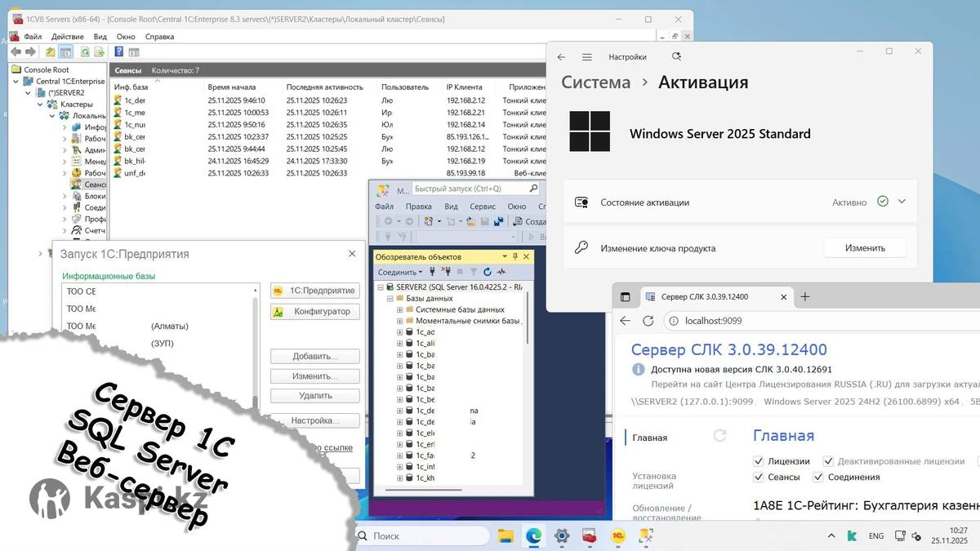Toggle the Сеансы checkbox on SLK page
The height and width of the screenshot is (551, 980).
coord(758,477)
